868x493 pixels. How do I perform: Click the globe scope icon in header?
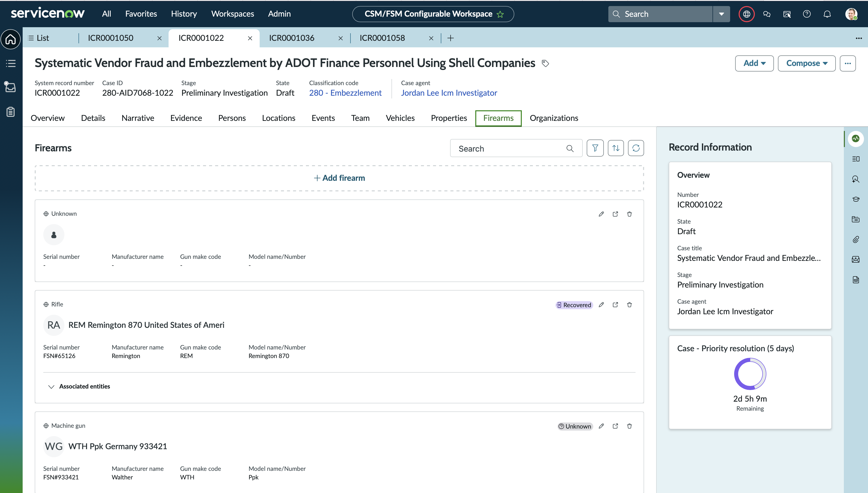click(x=746, y=14)
